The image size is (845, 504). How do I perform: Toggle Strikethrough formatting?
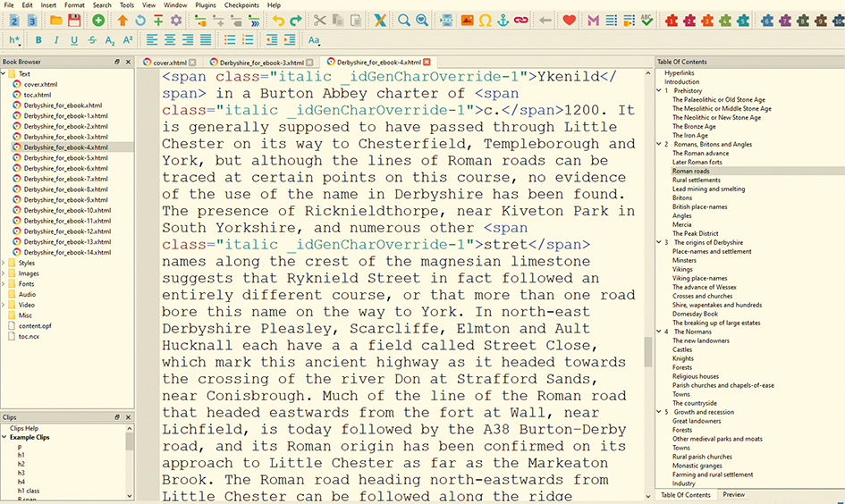92,40
